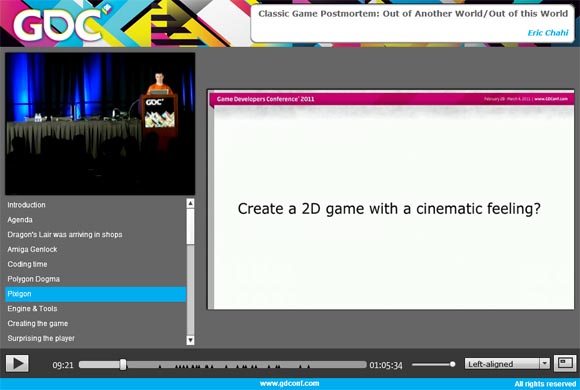Click the www.gdconf.com footer link
Viewport: 580px width, 390px height.
[289, 383]
